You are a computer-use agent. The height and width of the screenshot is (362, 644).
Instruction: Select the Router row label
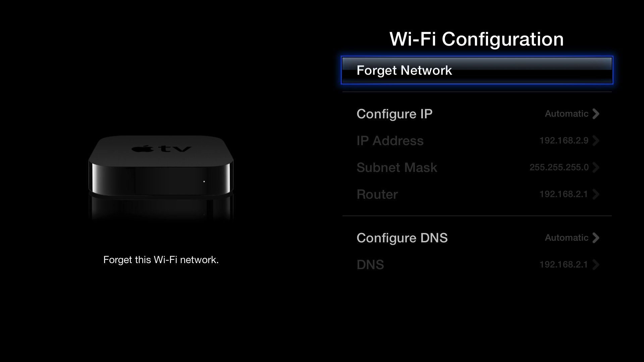tap(377, 194)
